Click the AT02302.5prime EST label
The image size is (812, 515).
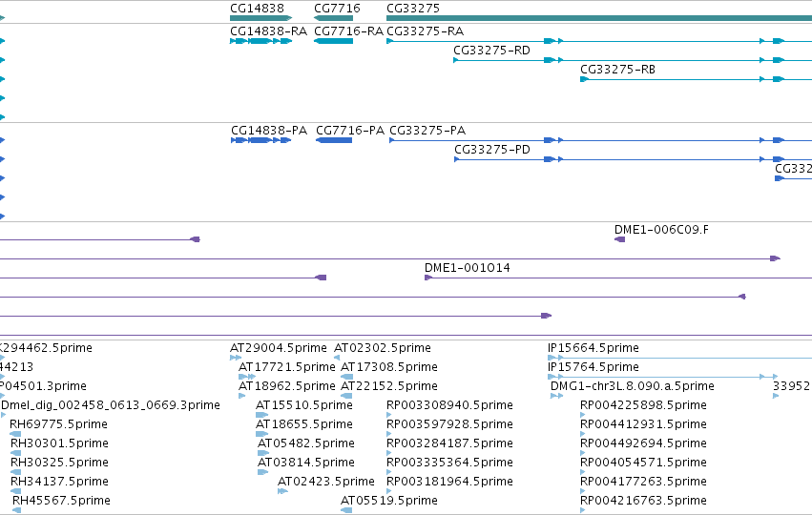(x=383, y=348)
